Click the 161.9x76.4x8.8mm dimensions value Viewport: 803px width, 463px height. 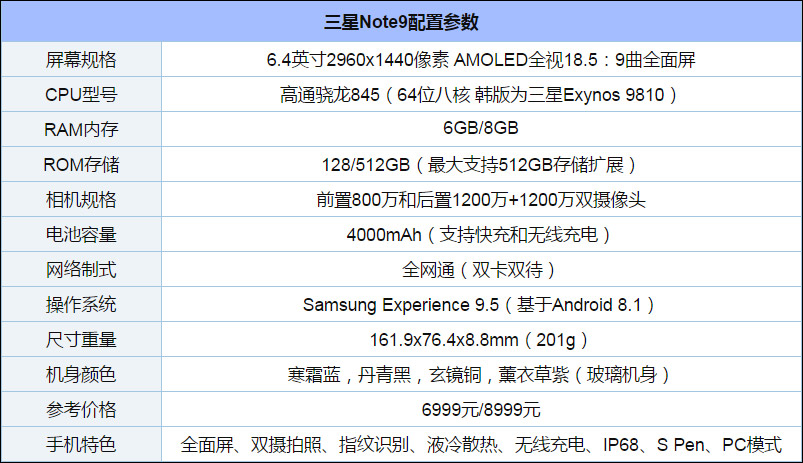point(481,340)
